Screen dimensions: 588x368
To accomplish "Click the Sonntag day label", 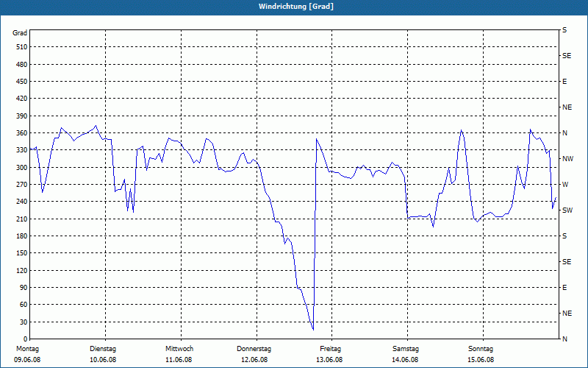I will click(481, 349).
